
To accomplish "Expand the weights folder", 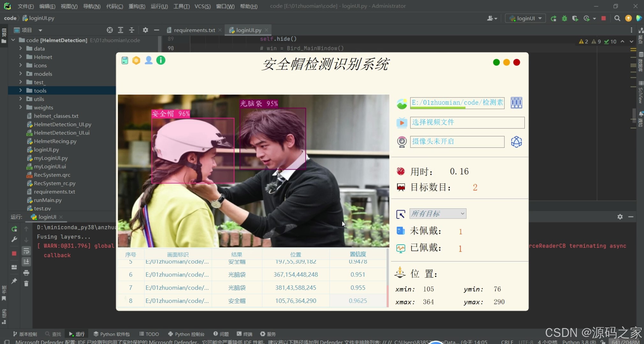I will coord(20,107).
